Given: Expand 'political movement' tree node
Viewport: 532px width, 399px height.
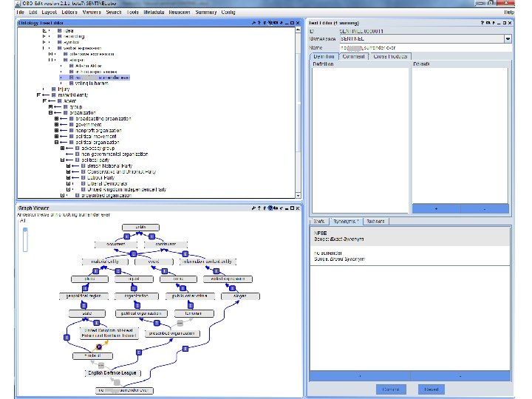Looking at the screenshot, I should coord(56,137).
